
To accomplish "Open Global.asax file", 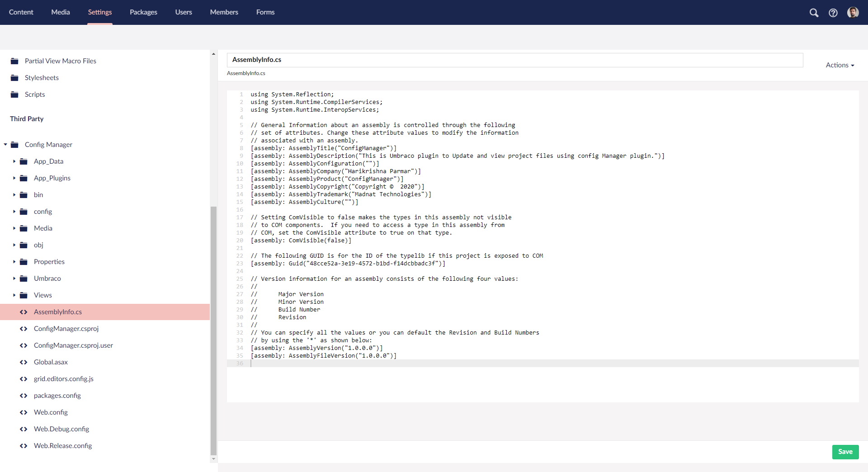I will (51, 362).
